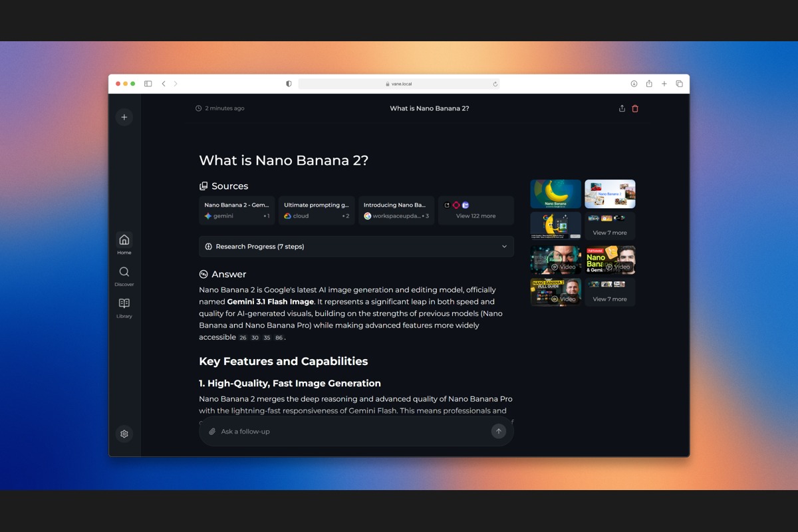This screenshot has width=798, height=532.
Task: Share this chat using the share icon
Action: [x=622, y=108]
